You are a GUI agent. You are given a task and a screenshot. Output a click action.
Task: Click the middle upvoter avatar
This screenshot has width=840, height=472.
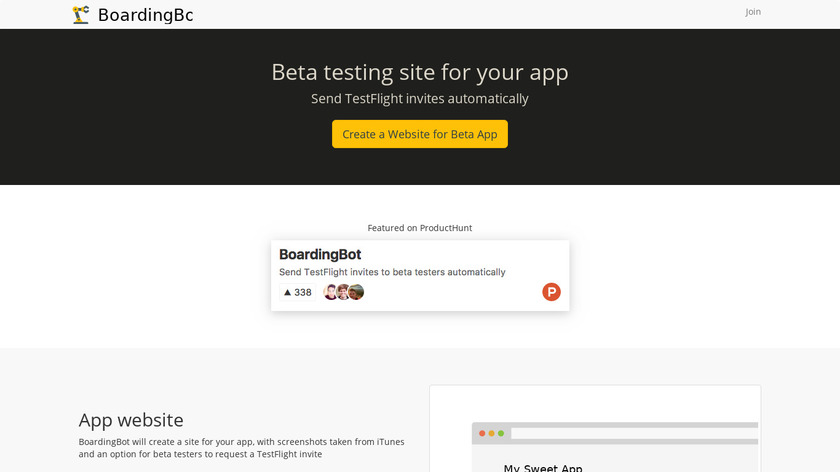coord(343,292)
